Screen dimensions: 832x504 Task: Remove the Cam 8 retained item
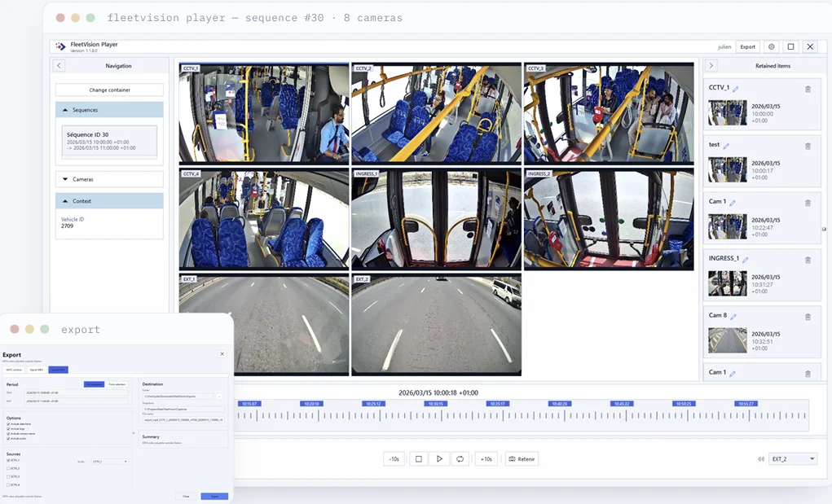coord(808,317)
